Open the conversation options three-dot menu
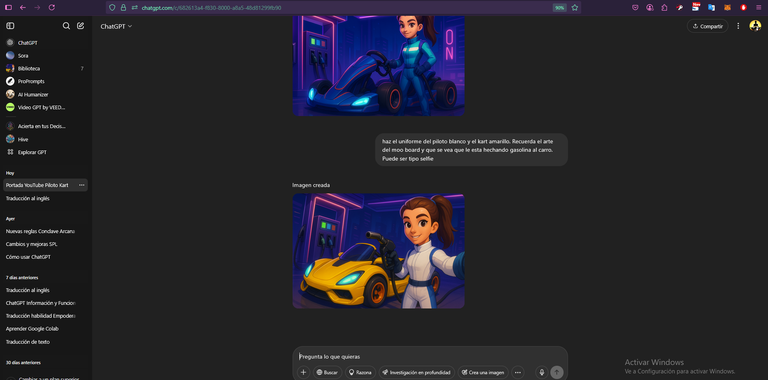 [x=738, y=26]
